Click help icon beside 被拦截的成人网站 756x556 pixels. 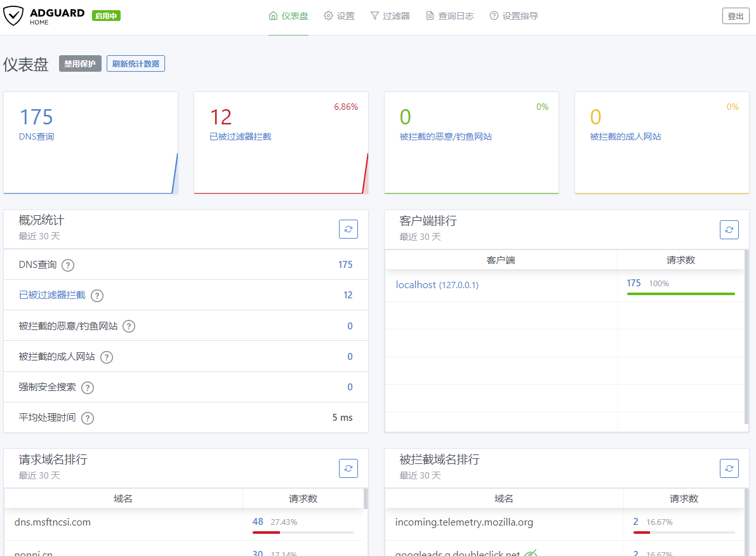click(x=107, y=357)
